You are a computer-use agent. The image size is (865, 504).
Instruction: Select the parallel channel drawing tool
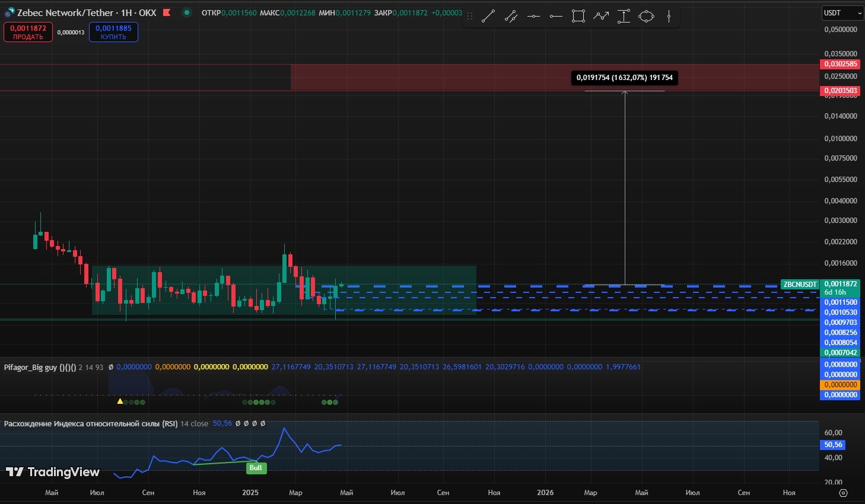(511, 17)
